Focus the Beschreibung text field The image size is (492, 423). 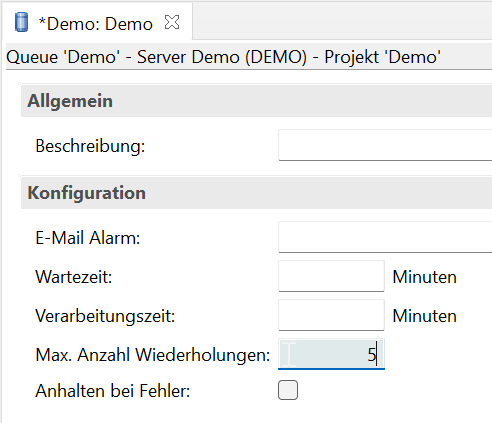pos(385,145)
